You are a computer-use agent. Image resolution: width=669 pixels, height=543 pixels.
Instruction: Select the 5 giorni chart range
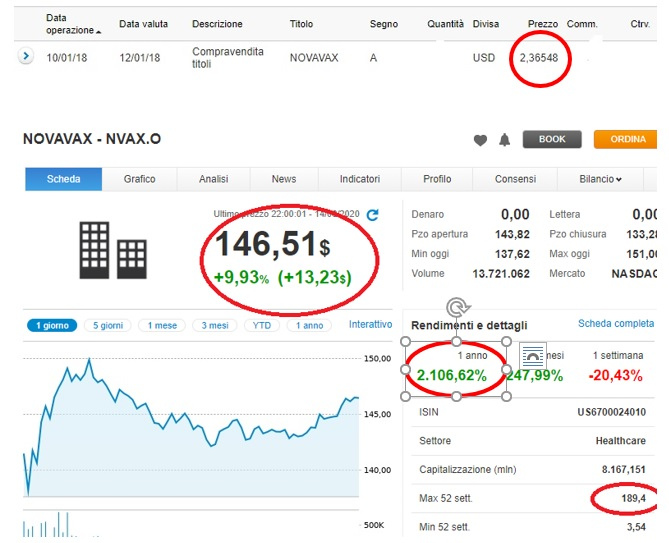tap(108, 325)
